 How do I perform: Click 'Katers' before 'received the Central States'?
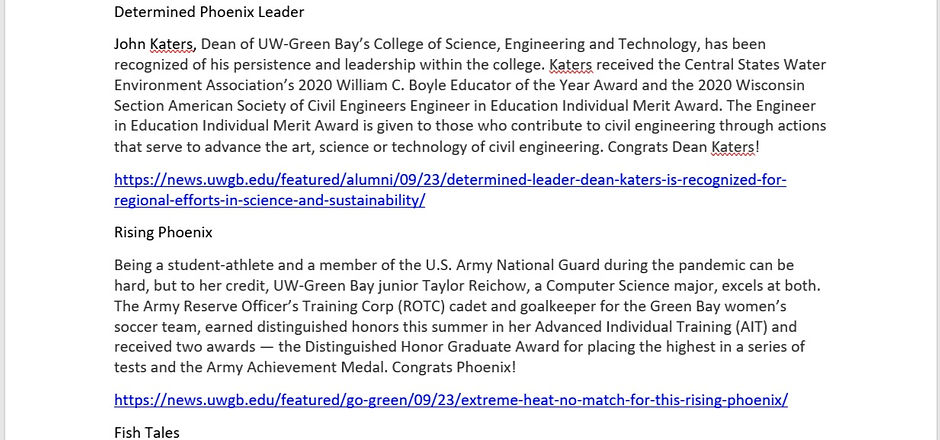[571, 65]
